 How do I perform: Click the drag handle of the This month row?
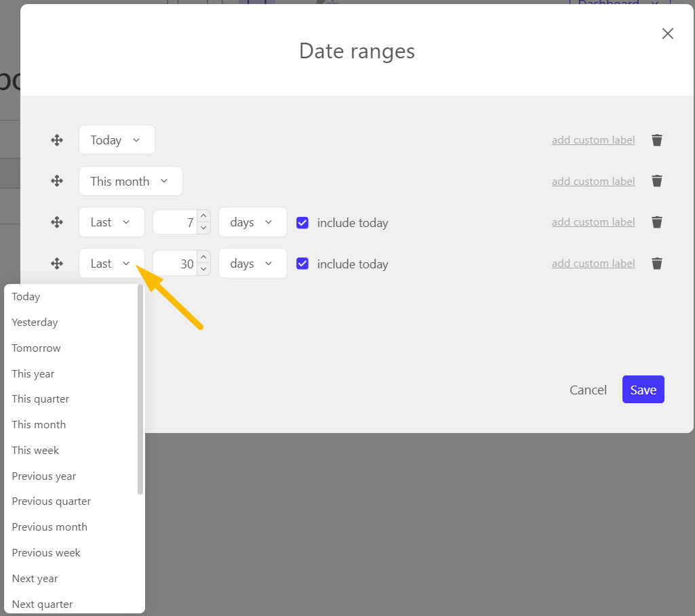[x=57, y=181]
